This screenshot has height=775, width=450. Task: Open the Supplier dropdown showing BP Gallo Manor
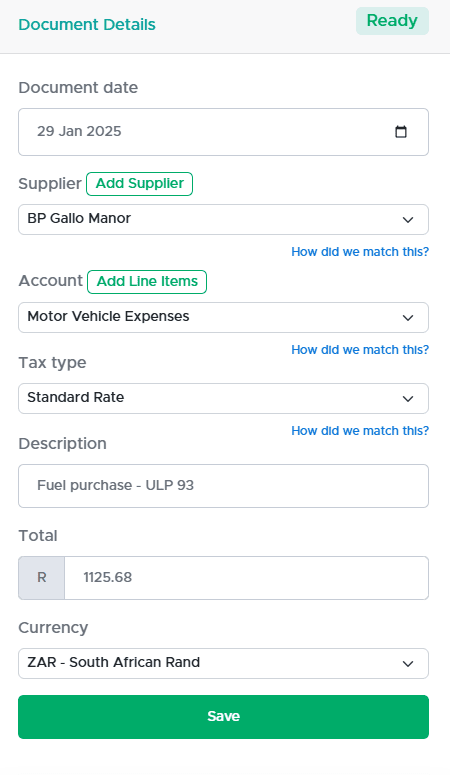point(224,219)
